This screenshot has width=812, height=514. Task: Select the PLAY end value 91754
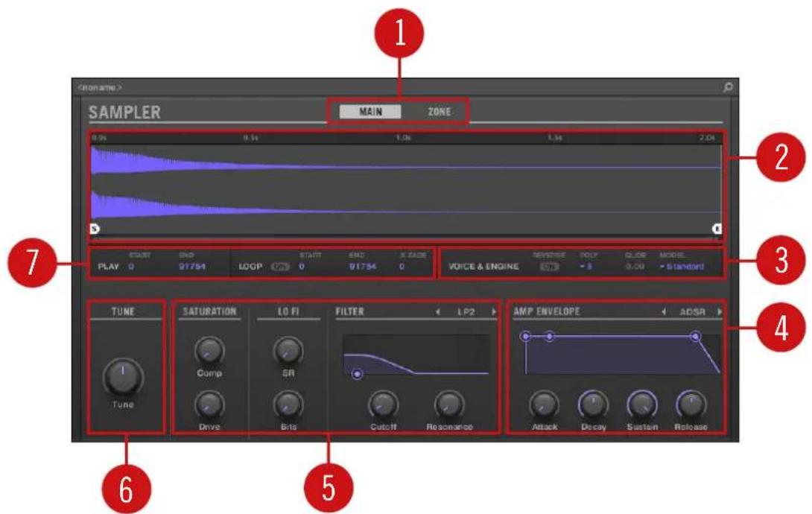(192, 267)
